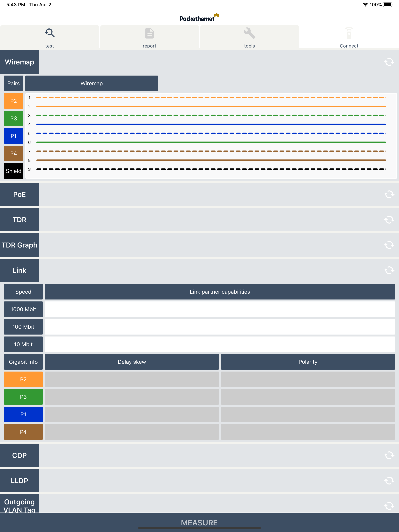Tap the solid blue wire 4 line
Screen dimensions: 399x532
pos(211,124)
